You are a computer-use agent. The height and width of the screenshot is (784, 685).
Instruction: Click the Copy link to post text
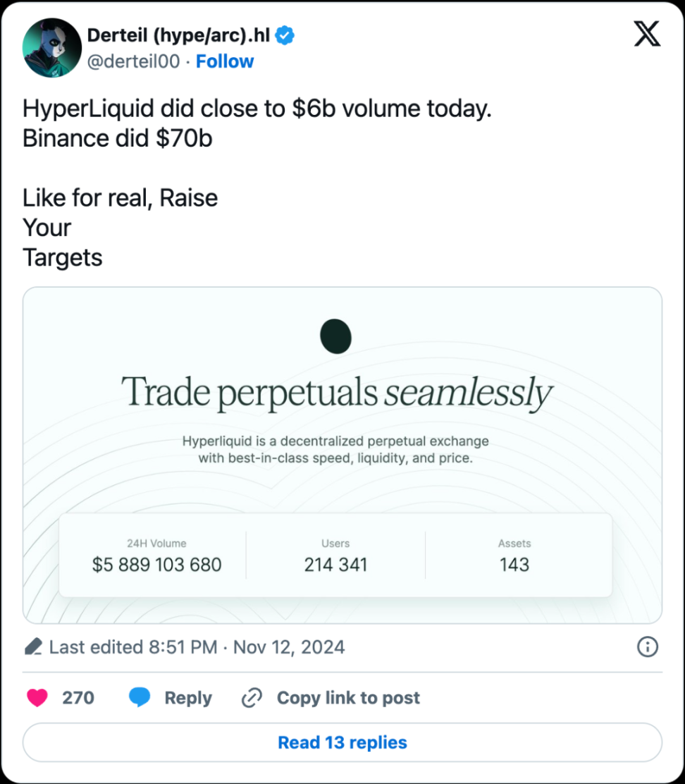[x=348, y=698]
